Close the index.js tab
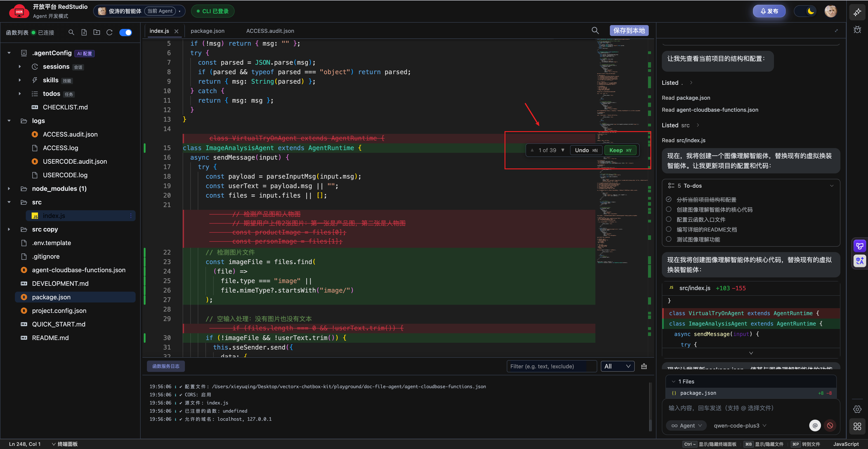Screen dimensions: 868x449 tap(176, 31)
